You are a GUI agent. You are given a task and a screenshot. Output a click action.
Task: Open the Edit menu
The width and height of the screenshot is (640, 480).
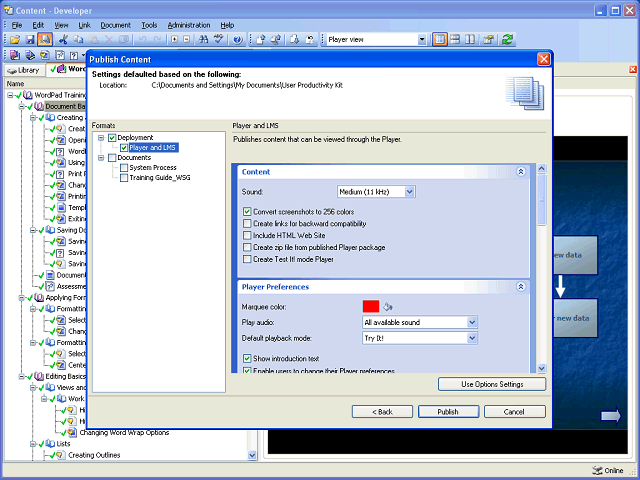[x=38, y=25]
